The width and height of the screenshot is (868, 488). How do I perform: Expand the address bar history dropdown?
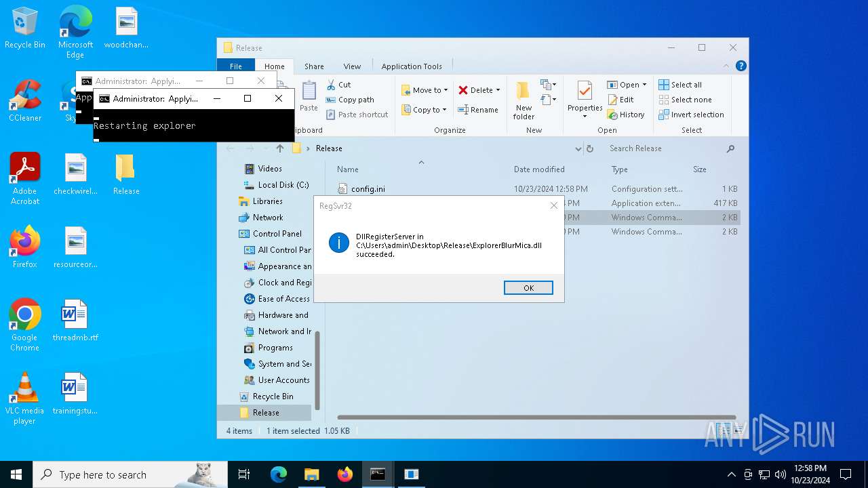578,148
